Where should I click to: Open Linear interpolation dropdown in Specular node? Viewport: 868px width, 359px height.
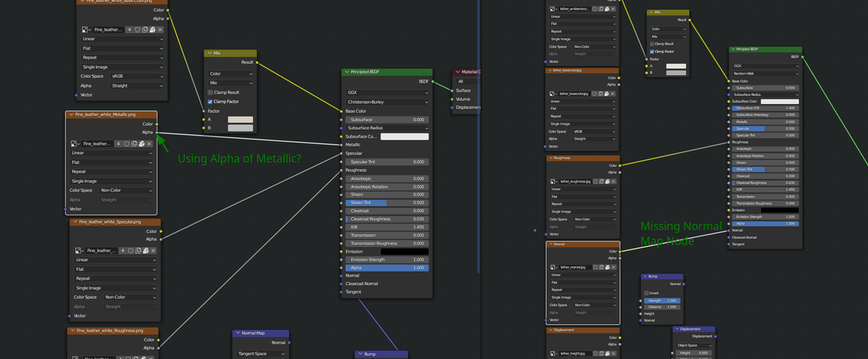coord(115,260)
